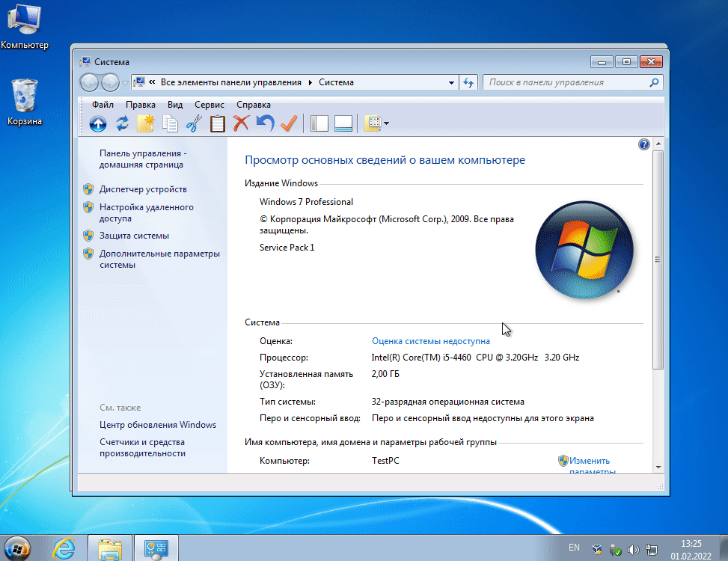Click the Views toolbar icon

(x=374, y=123)
